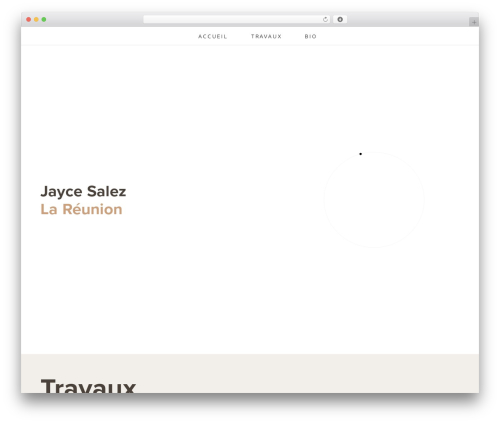Click the La Réunion text
This screenshot has width=500, height=423.
tap(81, 209)
